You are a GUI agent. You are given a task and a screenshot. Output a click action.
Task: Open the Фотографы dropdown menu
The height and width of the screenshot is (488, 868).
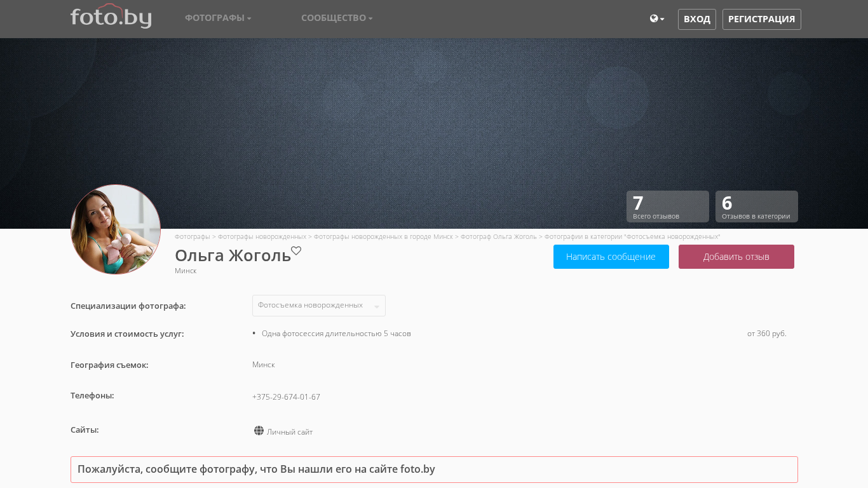point(218,18)
